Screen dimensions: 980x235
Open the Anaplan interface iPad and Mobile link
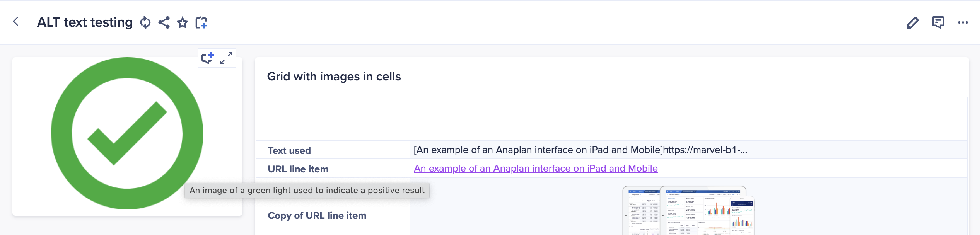536,169
